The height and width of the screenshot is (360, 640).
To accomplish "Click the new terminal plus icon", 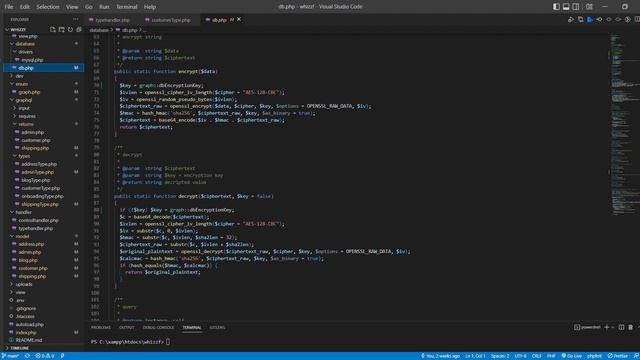I will click(607, 327).
